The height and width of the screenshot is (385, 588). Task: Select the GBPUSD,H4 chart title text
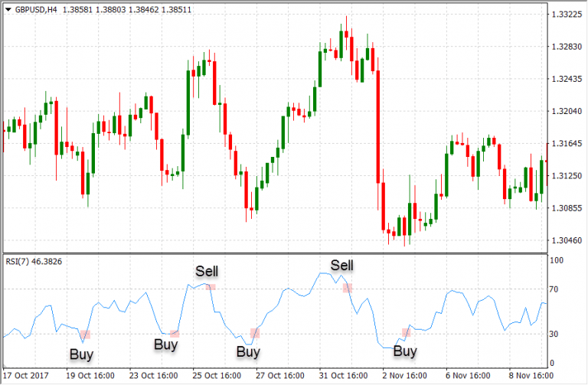(x=36, y=10)
